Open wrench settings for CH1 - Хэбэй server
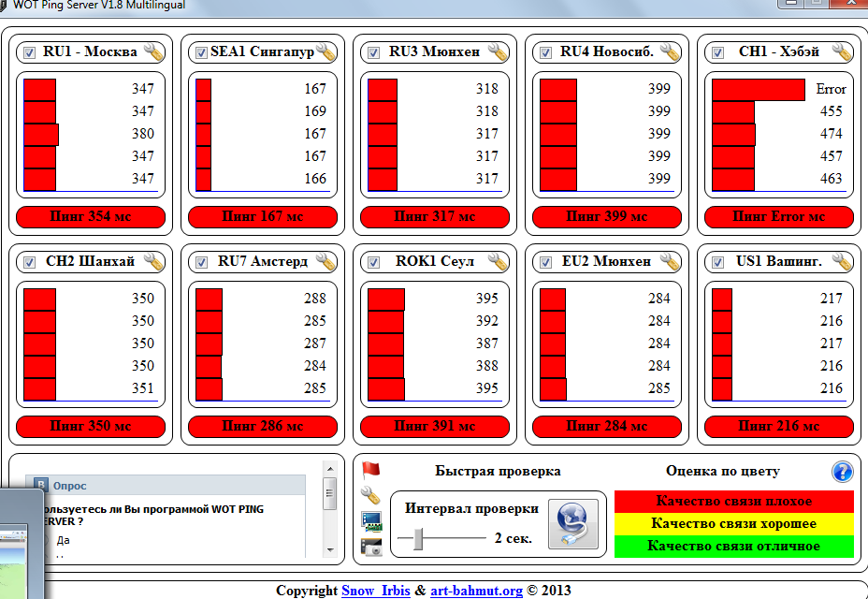 pos(842,52)
